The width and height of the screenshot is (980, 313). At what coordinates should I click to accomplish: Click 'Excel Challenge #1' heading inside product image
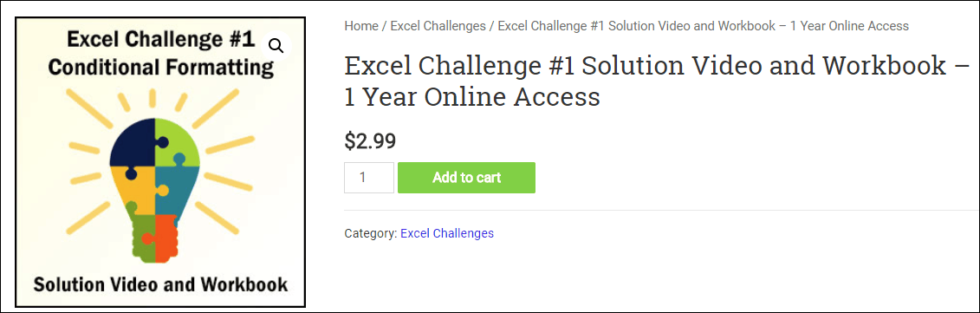click(x=160, y=40)
